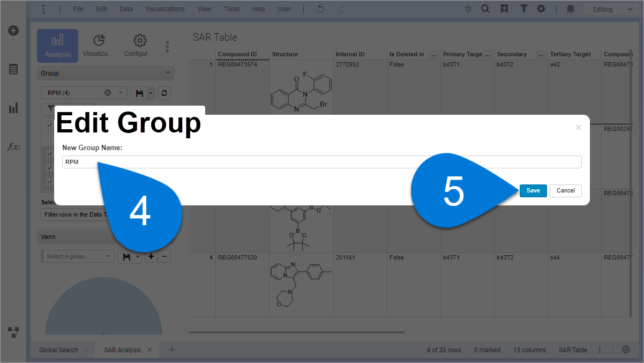Switch to the Visualization panel tab
The height and width of the screenshot is (363, 644).
(99, 46)
